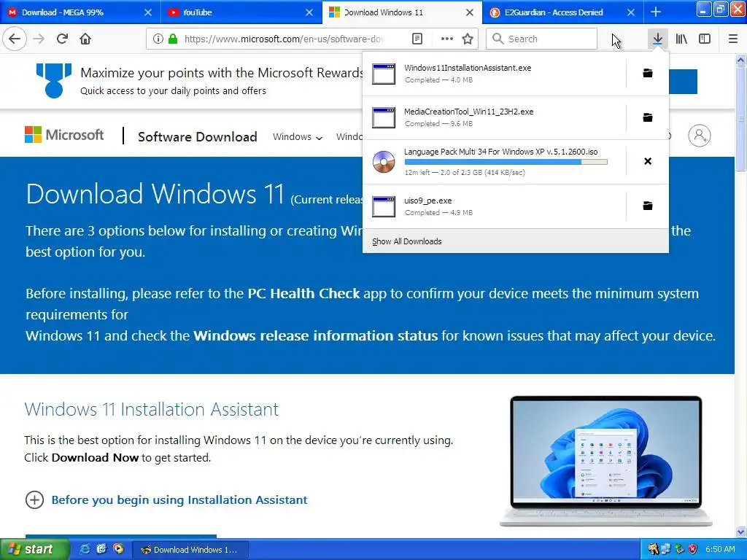Open the Firefox hamburger menu
747x560 pixels.
[x=733, y=39]
